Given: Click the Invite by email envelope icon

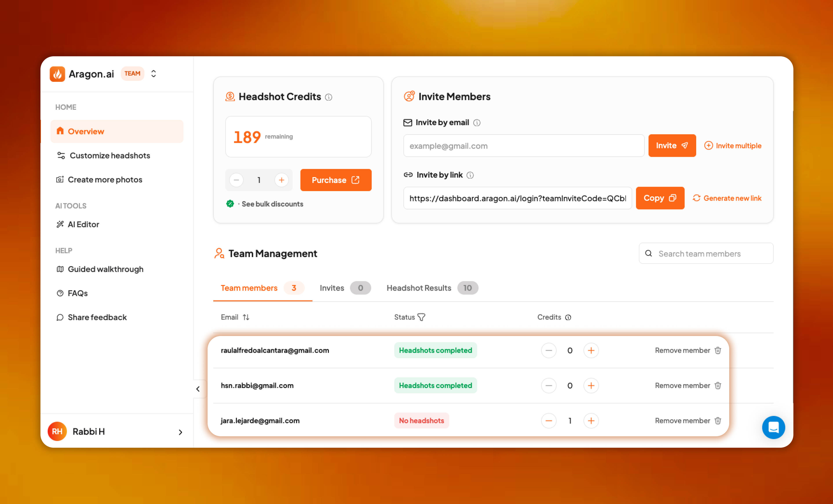Looking at the screenshot, I should click(x=408, y=123).
